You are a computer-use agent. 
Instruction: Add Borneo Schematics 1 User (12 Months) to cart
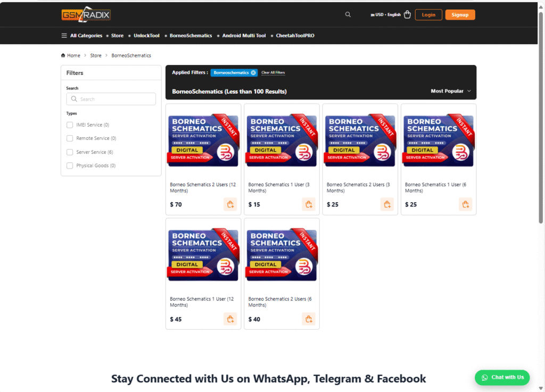pyautogui.click(x=230, y=319)
